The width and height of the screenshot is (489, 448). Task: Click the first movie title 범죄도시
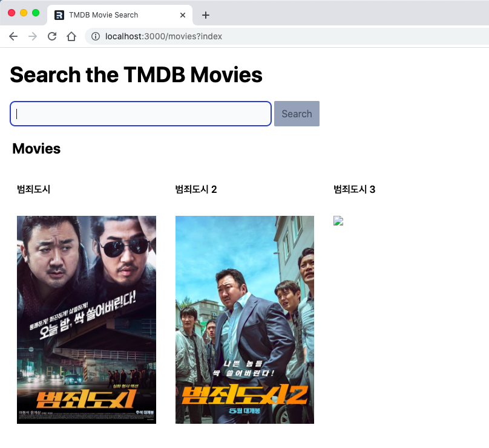[34, 189]
